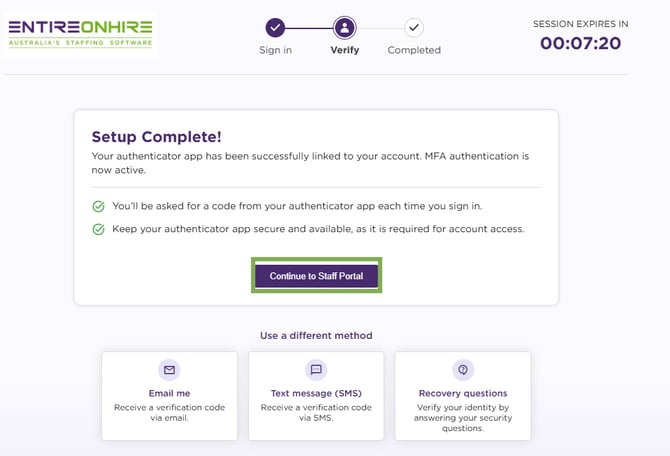The width and height of the screenshot is (670, 456).
Task: Click the Setup Complete! heading
Action: click(x=156, y=137)
